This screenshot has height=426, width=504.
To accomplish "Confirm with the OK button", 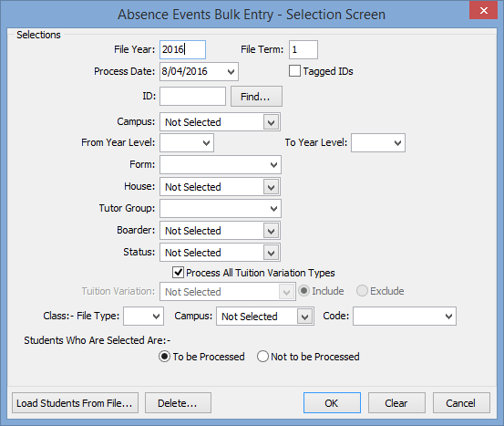I will pos(332,403).
